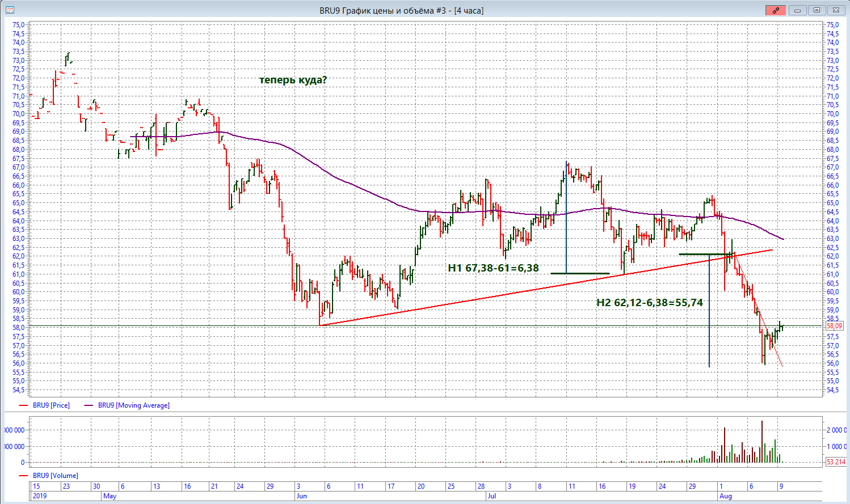Click the current price tag 58,09
The width and height of the screenshot is (850, 504).
coord(834,326)
